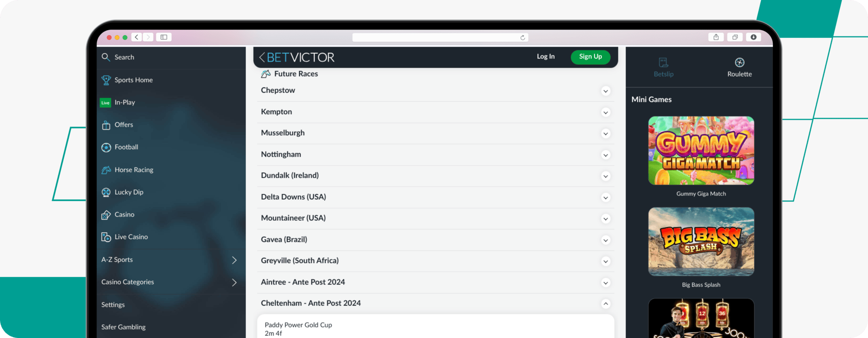
Task: Click the Horse Racing sidebar icon
Action: coord(106,170)
